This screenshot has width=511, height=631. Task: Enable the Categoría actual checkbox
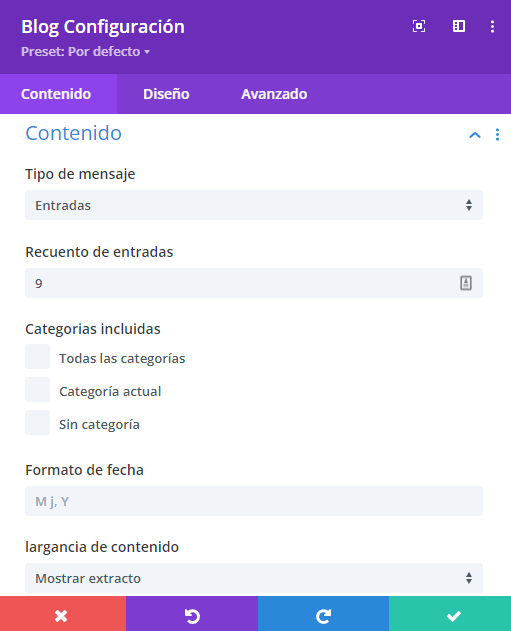(x=37, y=390)
